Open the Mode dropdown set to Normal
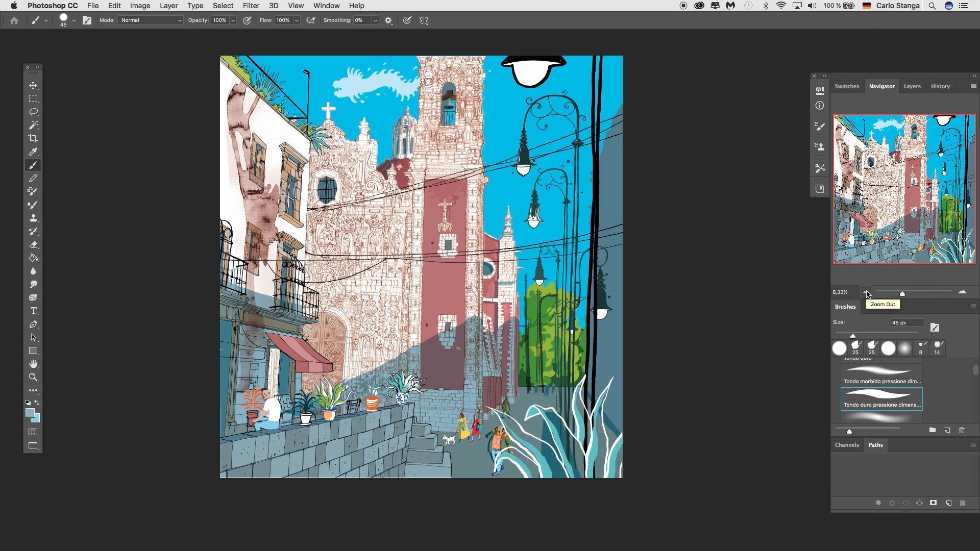Viewport: 980px width, 551px height. (151, 20)
